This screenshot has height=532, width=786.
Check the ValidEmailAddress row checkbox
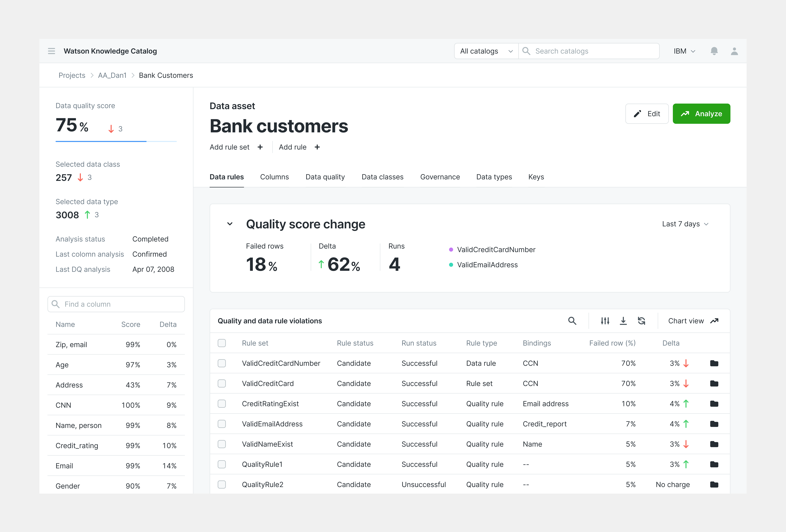pyautogui.click(x=222, y=424)
